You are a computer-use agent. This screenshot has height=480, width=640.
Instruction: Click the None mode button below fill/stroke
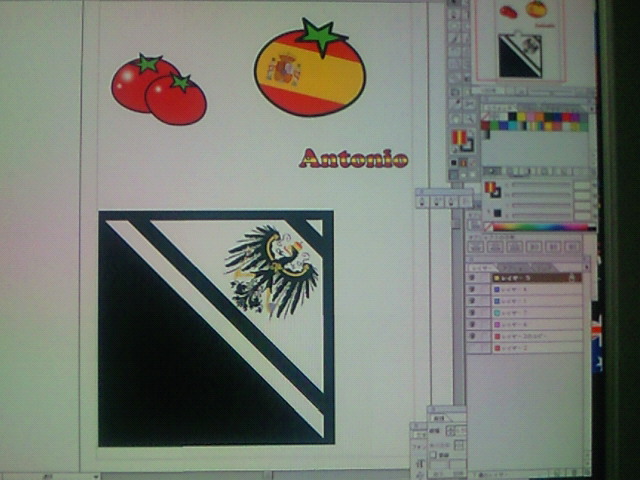[x=472, y=162]
